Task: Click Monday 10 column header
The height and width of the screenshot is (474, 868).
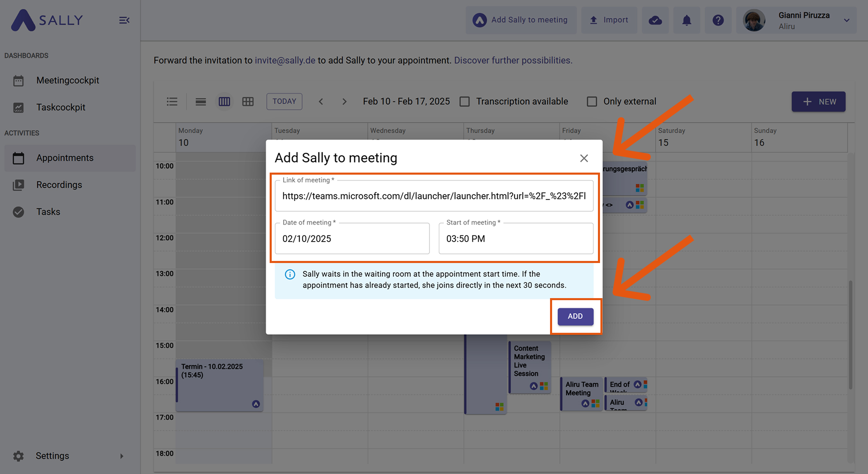Action: pyautogui.click(x=223, y=137)
